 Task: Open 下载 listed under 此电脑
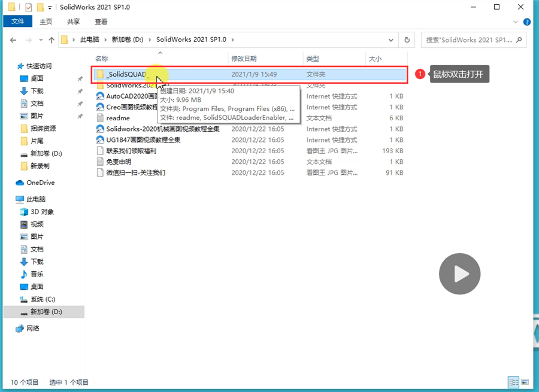coord(37,262)
